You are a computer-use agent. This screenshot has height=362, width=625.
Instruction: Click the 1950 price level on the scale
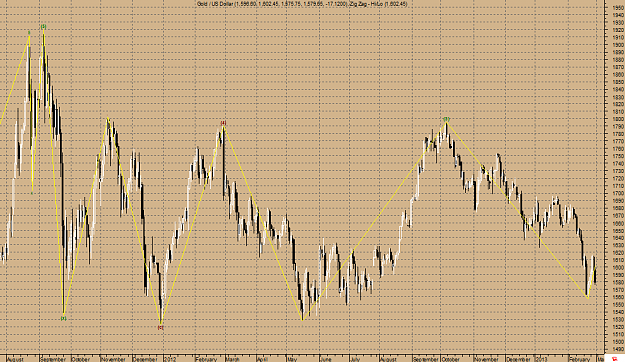(x=618, y=7)
